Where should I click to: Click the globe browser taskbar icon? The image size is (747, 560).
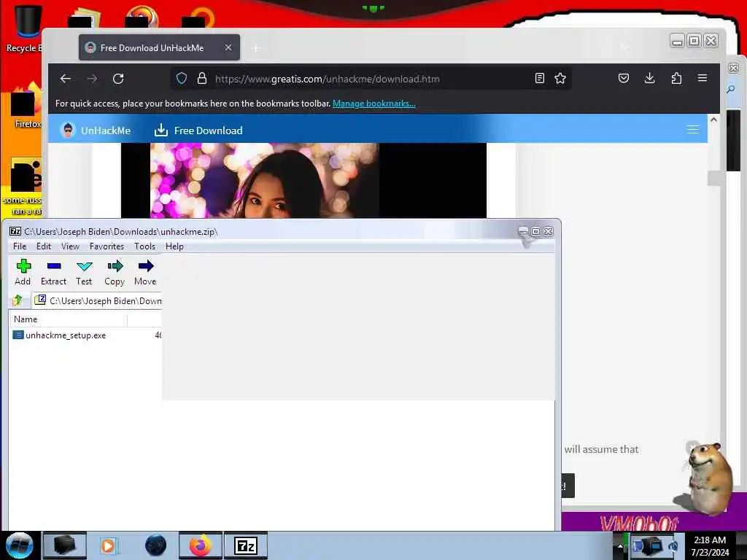[x=156, y=545]
